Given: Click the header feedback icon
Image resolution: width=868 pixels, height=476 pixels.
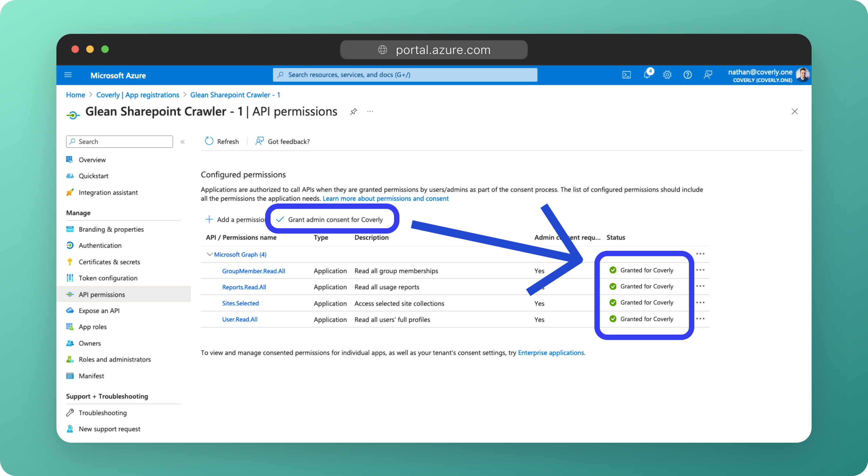Looking at the screenshot, I should 708,75.
